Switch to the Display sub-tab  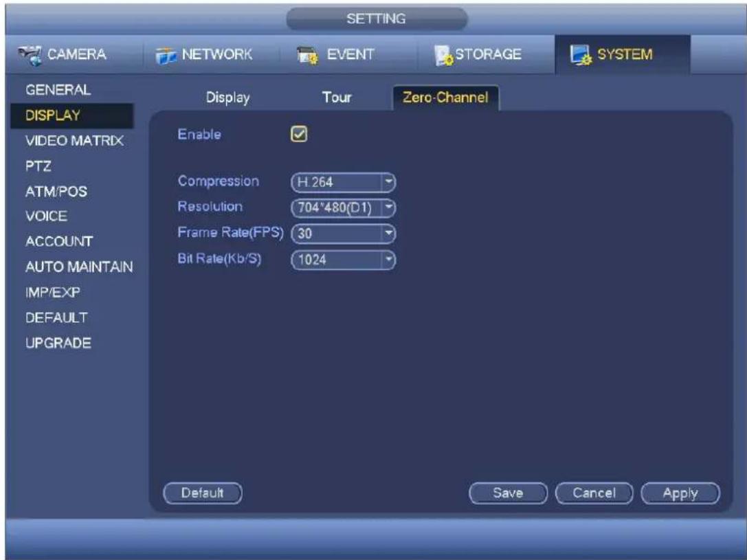coord(227,98)
